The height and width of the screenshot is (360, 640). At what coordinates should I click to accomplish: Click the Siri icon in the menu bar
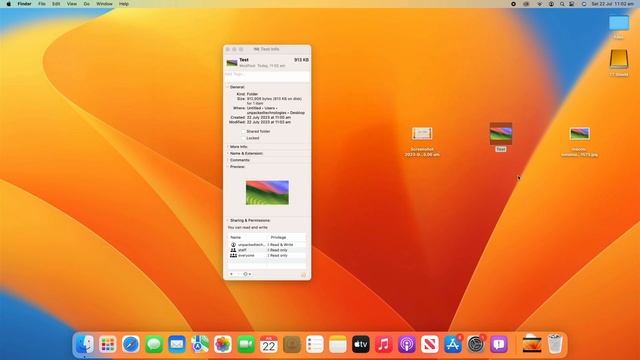click(584, 4)
